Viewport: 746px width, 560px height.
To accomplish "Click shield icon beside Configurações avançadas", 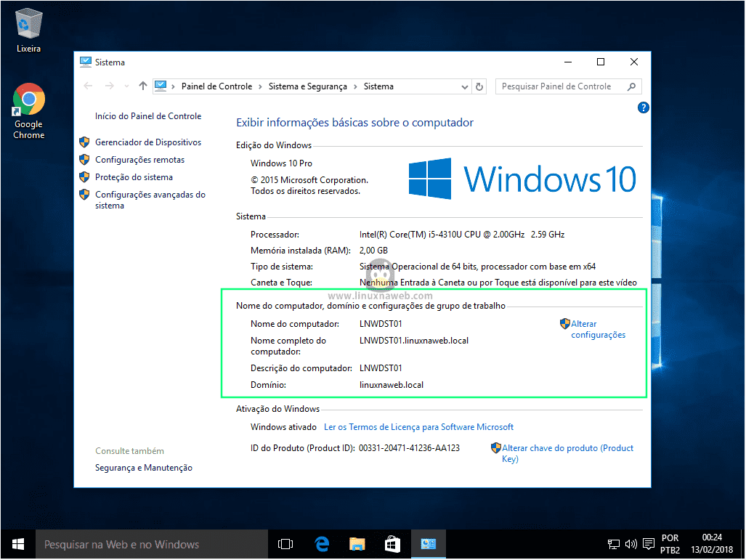I will click(84, 195).
